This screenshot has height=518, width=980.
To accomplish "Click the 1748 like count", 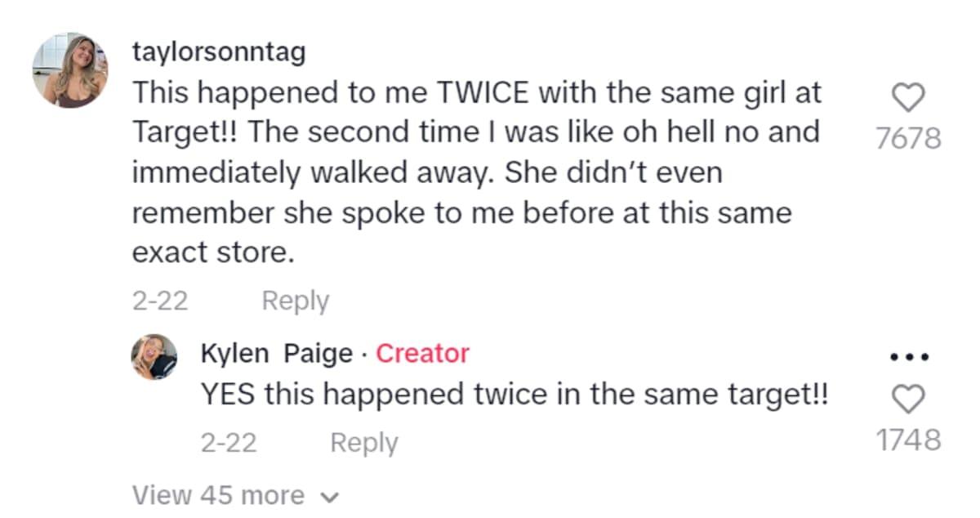I will pyautogui.click(x=907, y=440).
